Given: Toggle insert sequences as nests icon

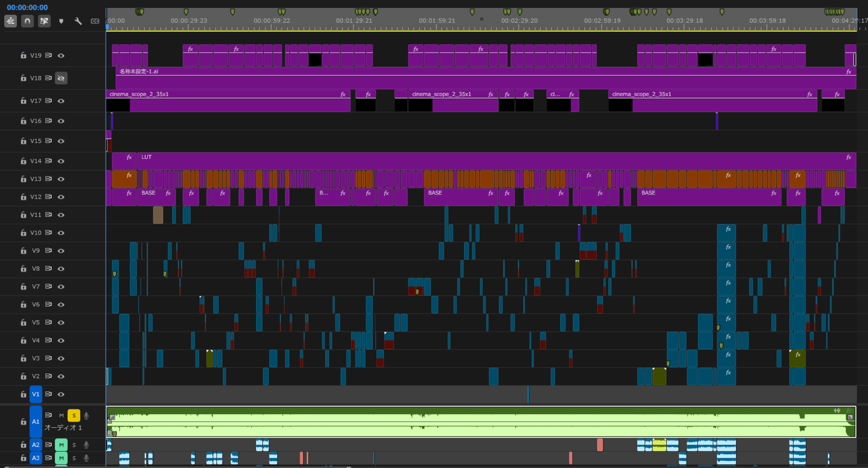Looking at the screenshot, I should click(10, 21).
